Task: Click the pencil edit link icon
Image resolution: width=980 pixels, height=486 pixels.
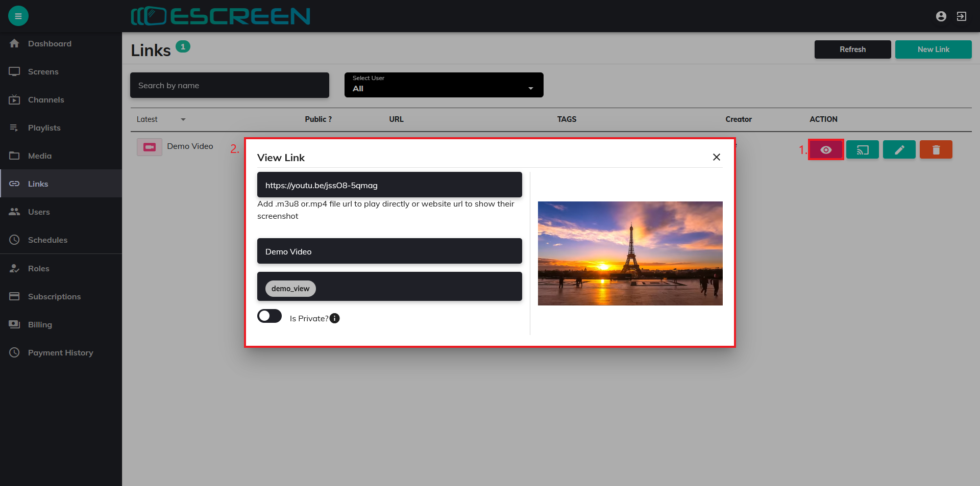Action: 899,150
